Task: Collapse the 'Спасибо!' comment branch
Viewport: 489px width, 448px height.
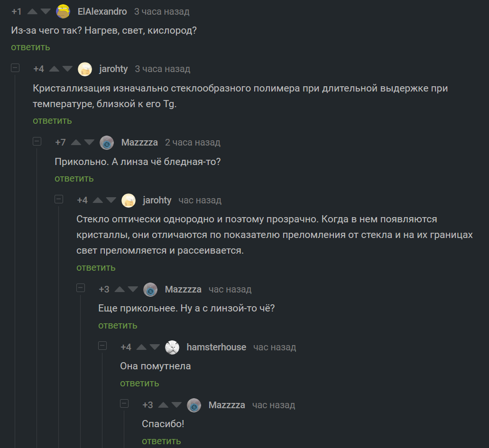Action: point(124,404)
